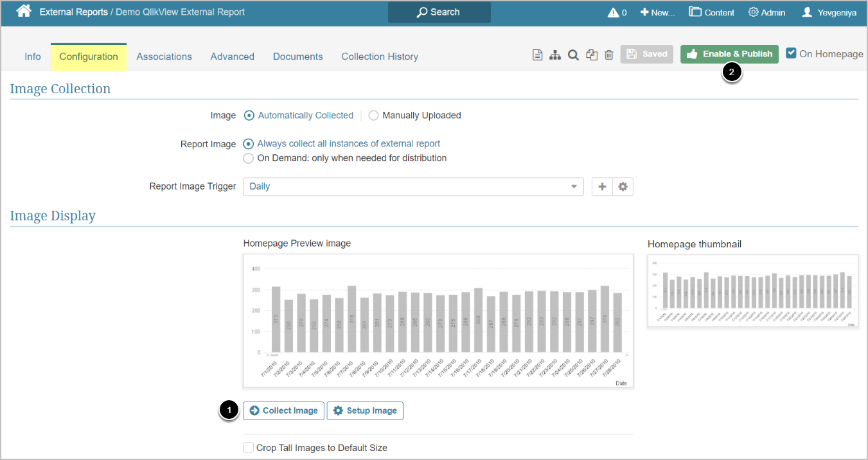Screen dimensions: 868x460
Task: Click the magnifier preview icon near Saved
Action: (x=573, y=55)
